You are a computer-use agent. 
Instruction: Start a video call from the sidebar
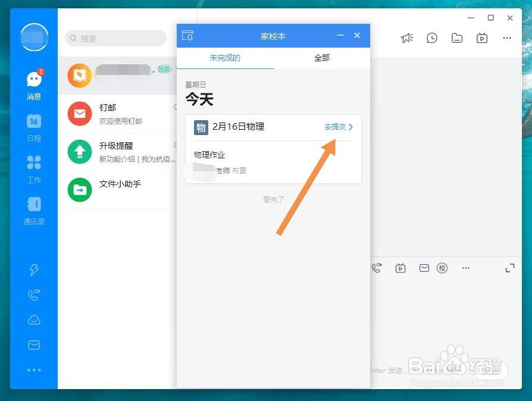click(x=34, y=295)
